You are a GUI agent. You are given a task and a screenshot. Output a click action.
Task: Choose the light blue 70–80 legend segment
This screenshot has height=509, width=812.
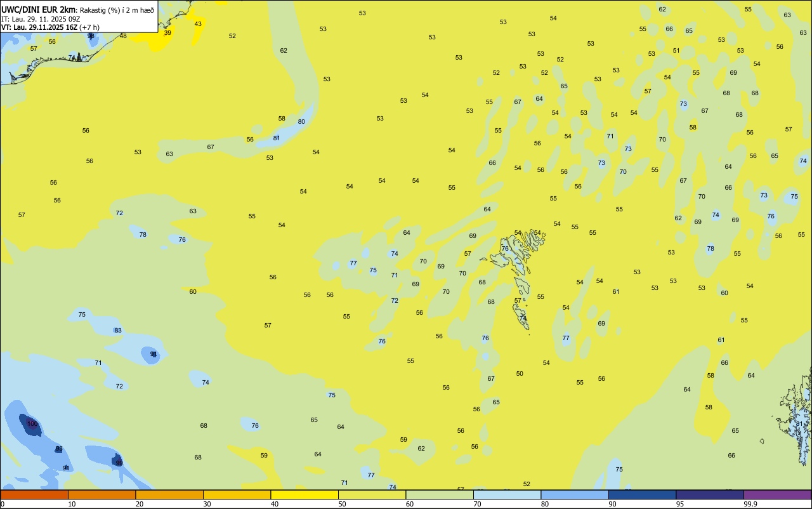click(507, 494)
